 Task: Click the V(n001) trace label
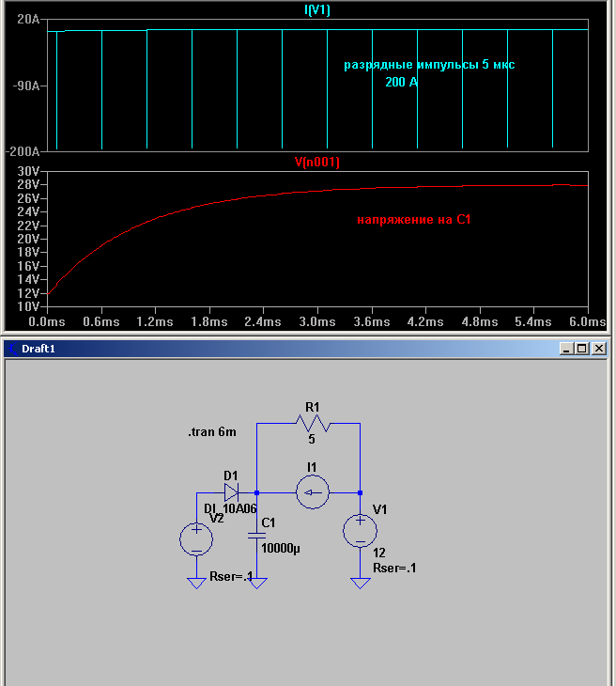317,162
